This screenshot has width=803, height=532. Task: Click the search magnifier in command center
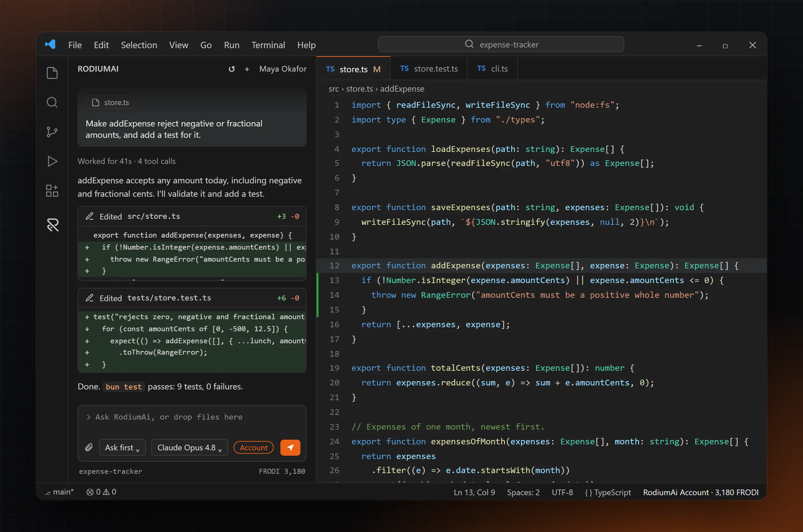pos(469,44)
